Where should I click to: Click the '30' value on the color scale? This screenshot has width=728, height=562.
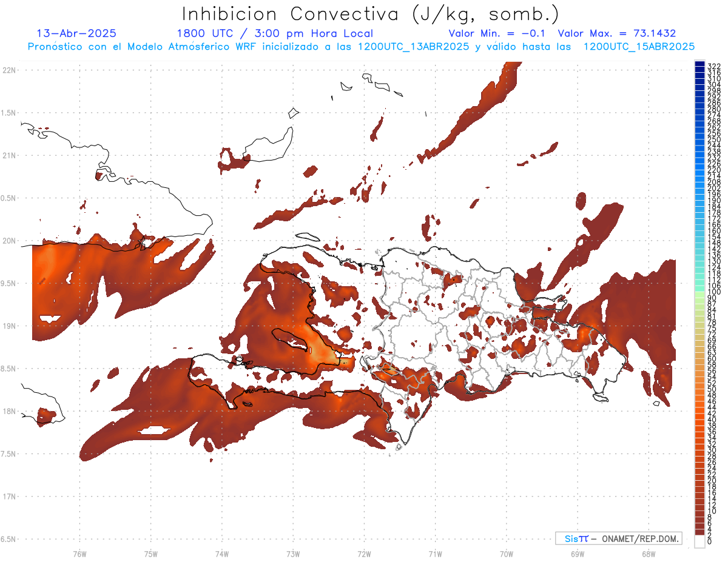tap(712, 450)
